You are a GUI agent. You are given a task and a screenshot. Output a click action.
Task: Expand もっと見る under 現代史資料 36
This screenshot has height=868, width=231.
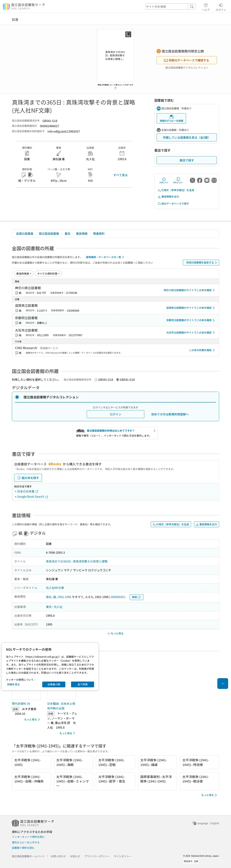click(x=32, y=719)
